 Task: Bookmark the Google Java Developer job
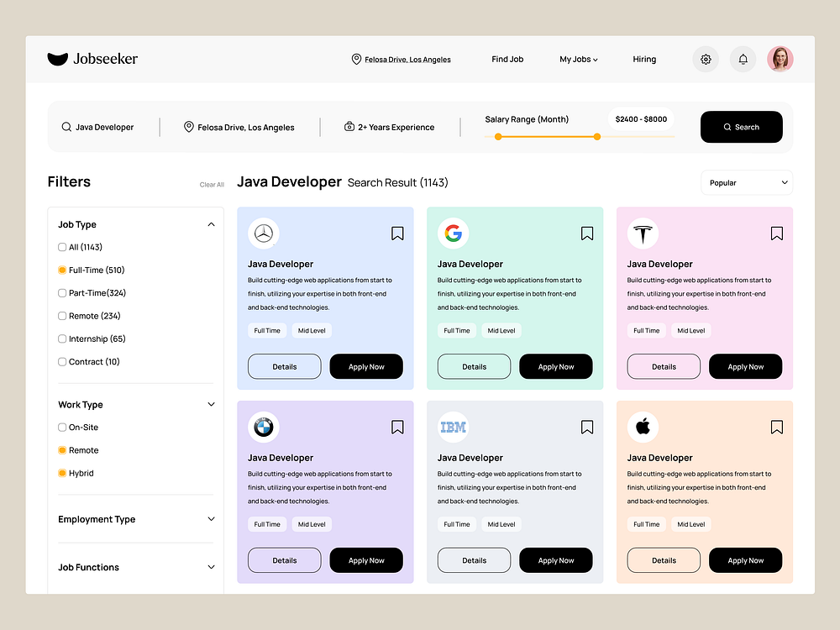click(586, 233)
